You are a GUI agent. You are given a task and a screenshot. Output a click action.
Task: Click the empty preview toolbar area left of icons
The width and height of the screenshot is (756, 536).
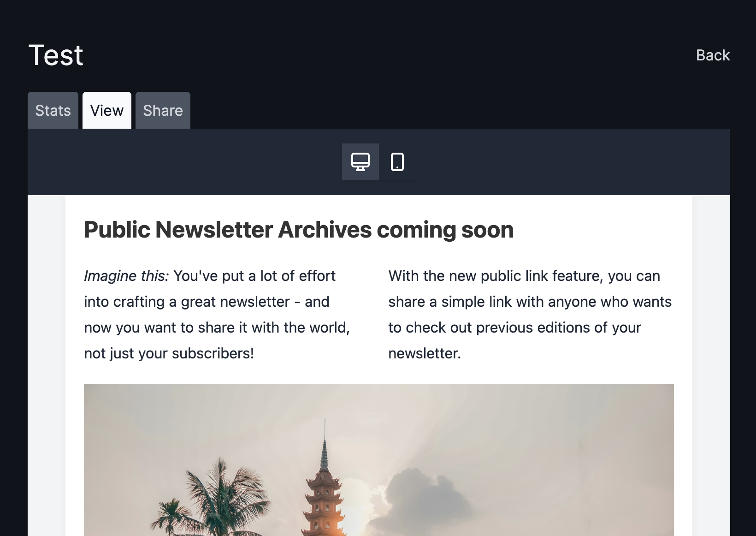click(x=184, y=162)
